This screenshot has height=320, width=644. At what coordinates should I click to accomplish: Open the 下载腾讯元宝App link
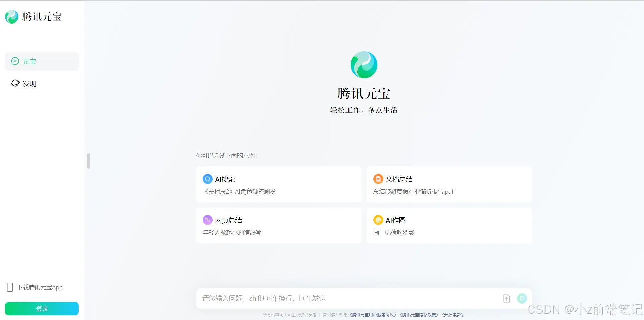(35, 287)
